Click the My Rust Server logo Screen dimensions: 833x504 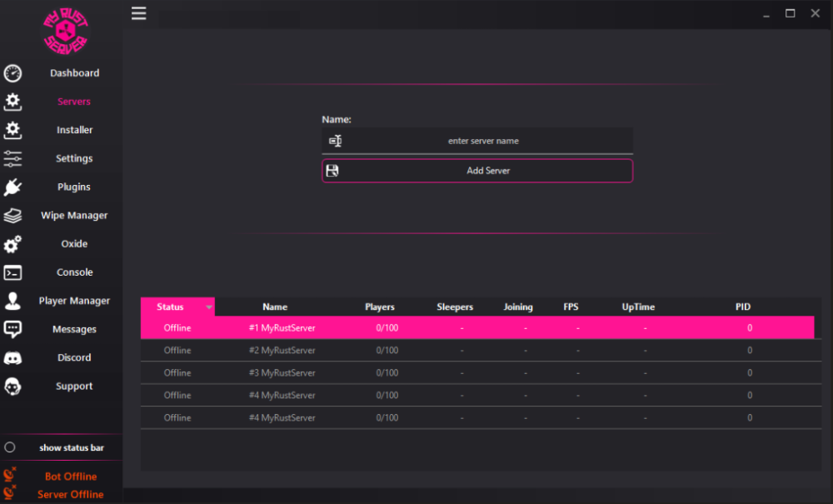click(x=66, y=31)
